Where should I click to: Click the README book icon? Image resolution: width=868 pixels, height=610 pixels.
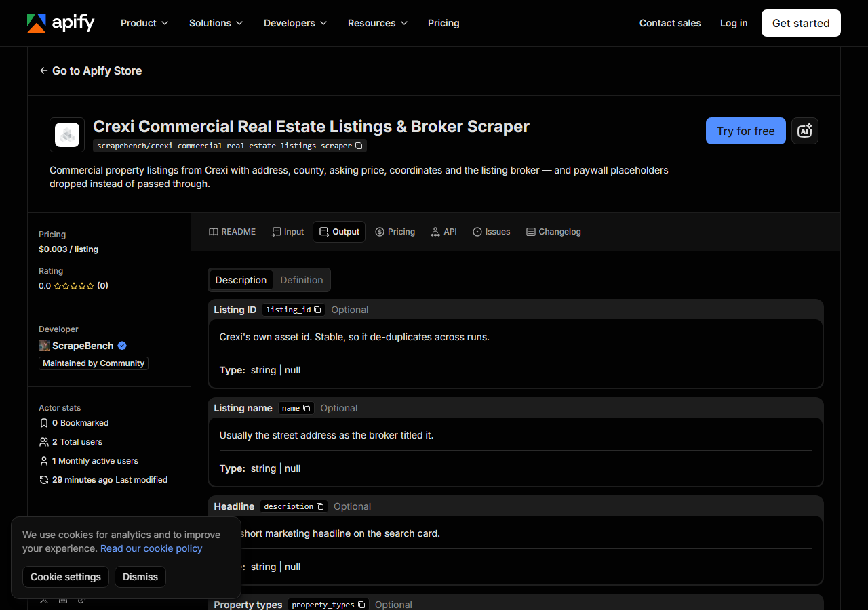click(214, 232)
